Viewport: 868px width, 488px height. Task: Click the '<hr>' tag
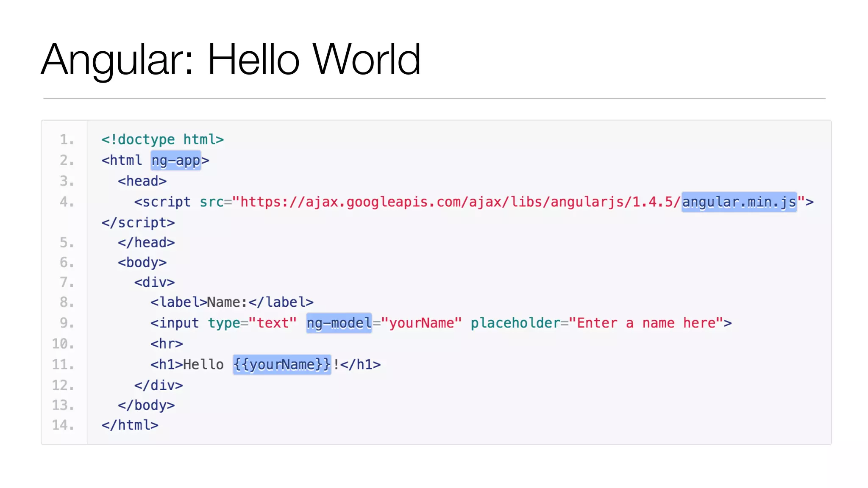[x=167, y=344]
